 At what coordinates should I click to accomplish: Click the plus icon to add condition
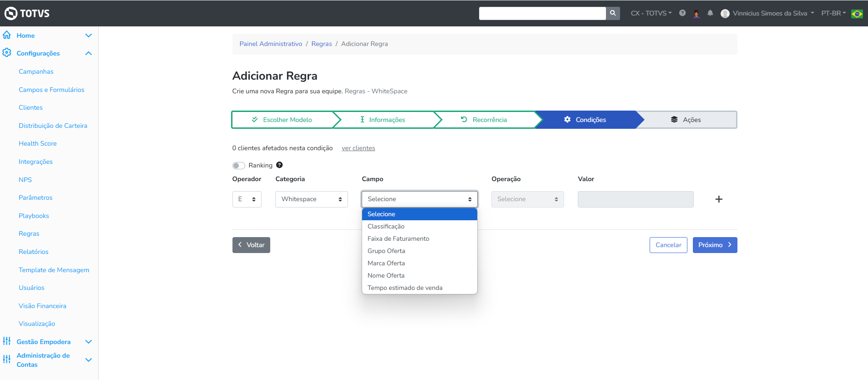click(x=719, y=199)
